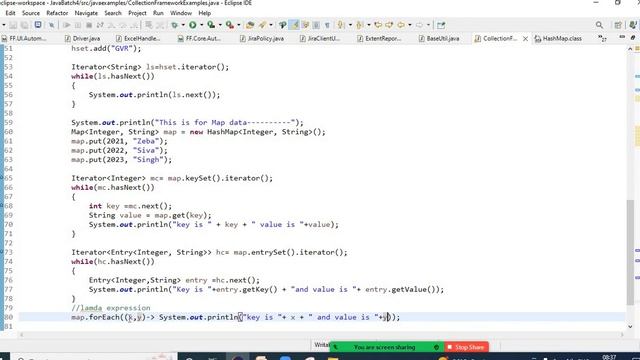This screenshot has height=360, width=640.
Task: Open the Edit menu
Action: 10,13
